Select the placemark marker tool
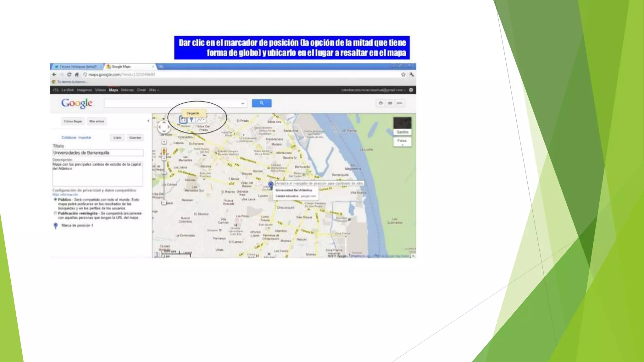644x362 pixels. 192,120
